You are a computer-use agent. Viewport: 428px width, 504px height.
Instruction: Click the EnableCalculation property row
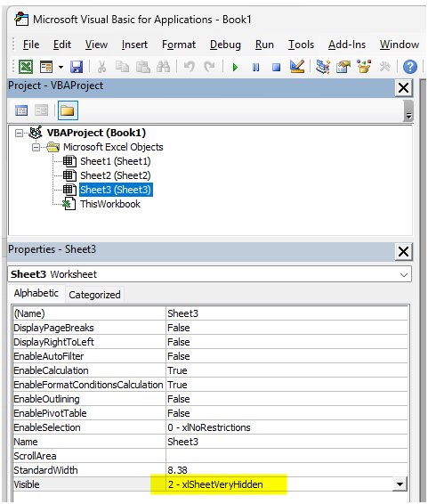tap(210, 370)
